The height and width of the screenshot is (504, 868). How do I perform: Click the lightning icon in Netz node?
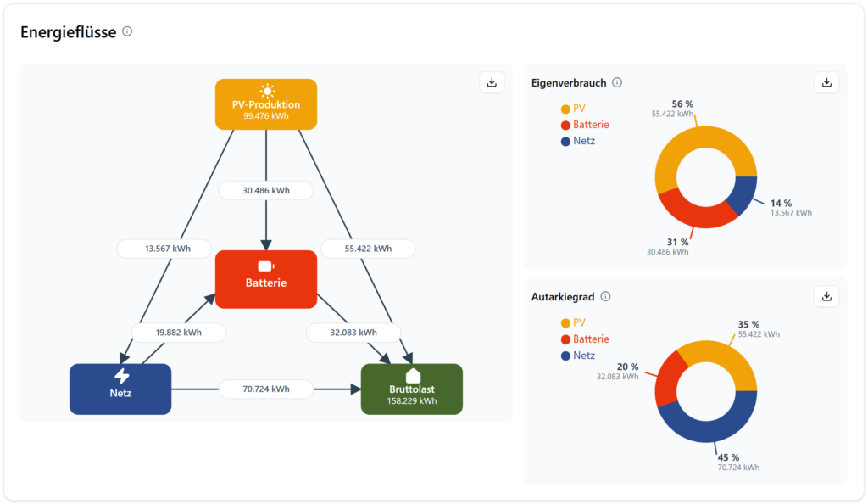(121, 376)
